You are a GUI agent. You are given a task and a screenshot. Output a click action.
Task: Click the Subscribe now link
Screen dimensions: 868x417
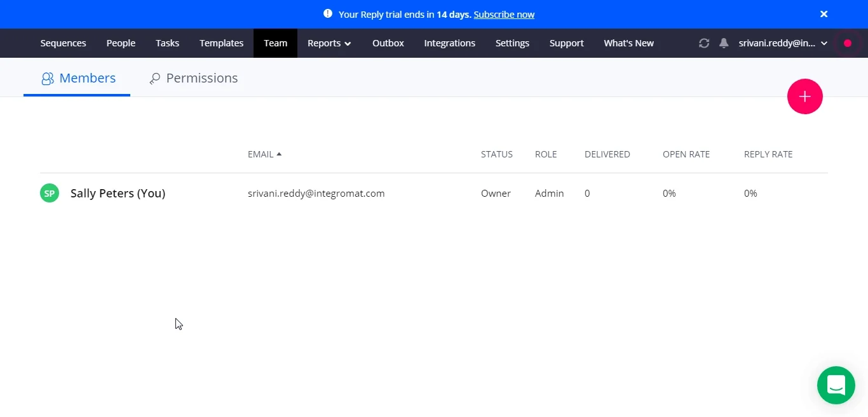point(504,14)
